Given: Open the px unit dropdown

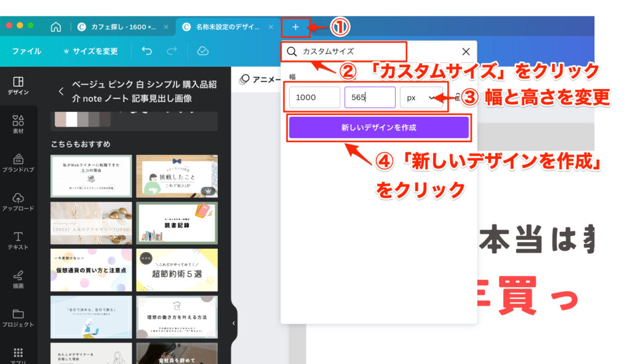Looking at the screenshot, I should tap(421, 97).
